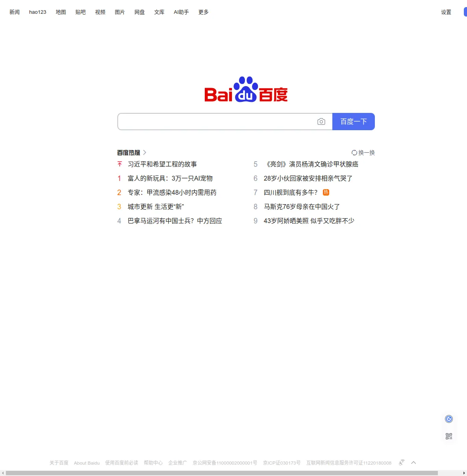Open 43岁阿娇晒美照 似乎又吃胖不少

tap(309, 221)
